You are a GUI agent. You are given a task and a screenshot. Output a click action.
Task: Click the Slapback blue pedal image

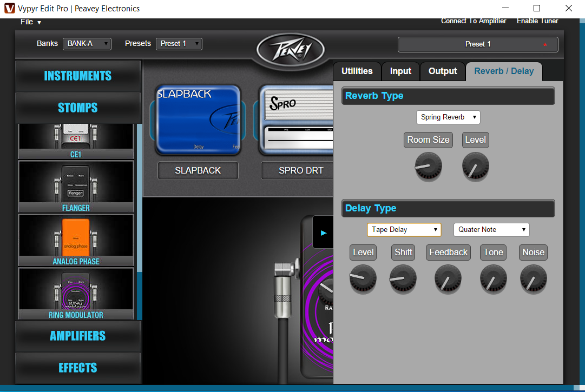click(x=198, y=119)
